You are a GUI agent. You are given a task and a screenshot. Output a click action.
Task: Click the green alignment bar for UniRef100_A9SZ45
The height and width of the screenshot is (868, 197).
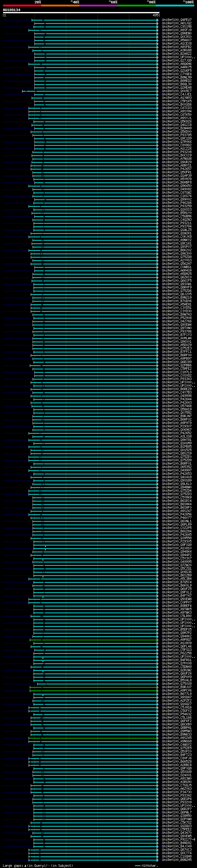pyautogui.click(x=94, y=738)
